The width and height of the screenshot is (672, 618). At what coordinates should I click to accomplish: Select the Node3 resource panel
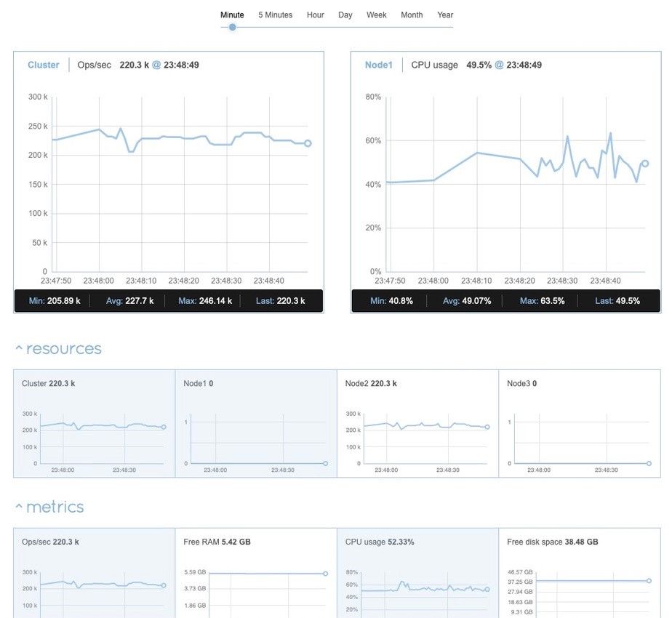pos(580,424)
